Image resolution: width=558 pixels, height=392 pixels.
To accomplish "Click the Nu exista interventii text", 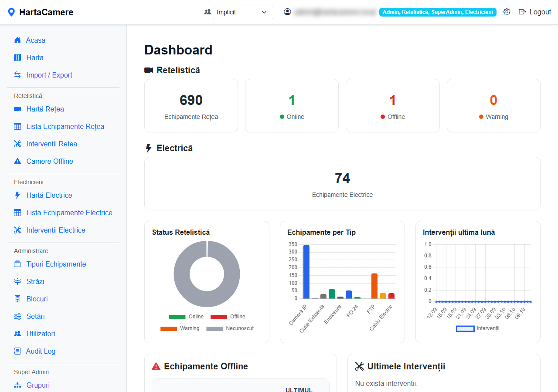I will coord(386,384).
